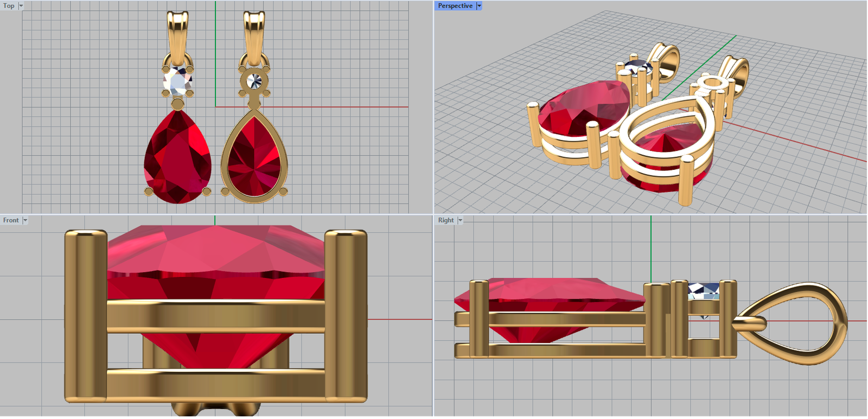Viewport: 868px width, 419px height.
Task: Click the left gold prong in Front view
Action: pos(86,315)
